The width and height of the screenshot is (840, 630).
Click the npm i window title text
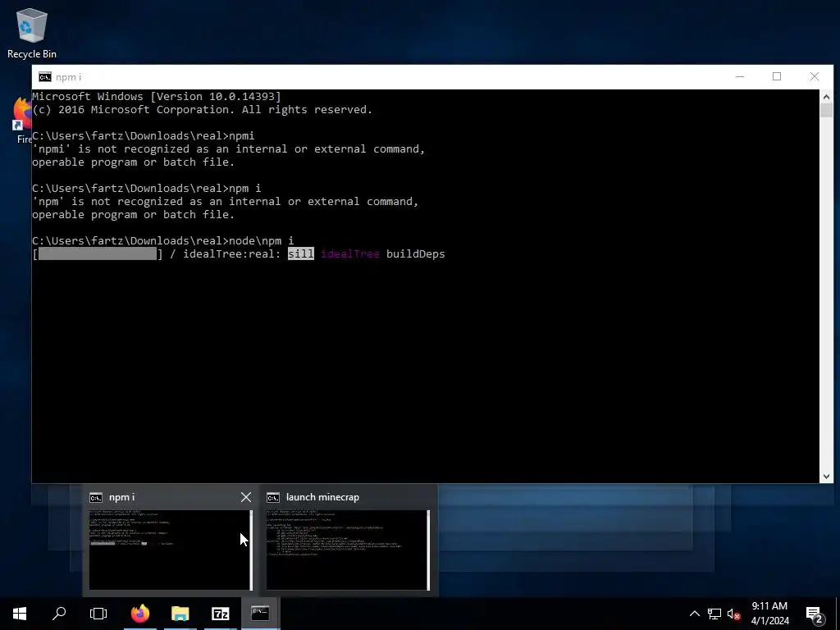click(x=69, y=77)
